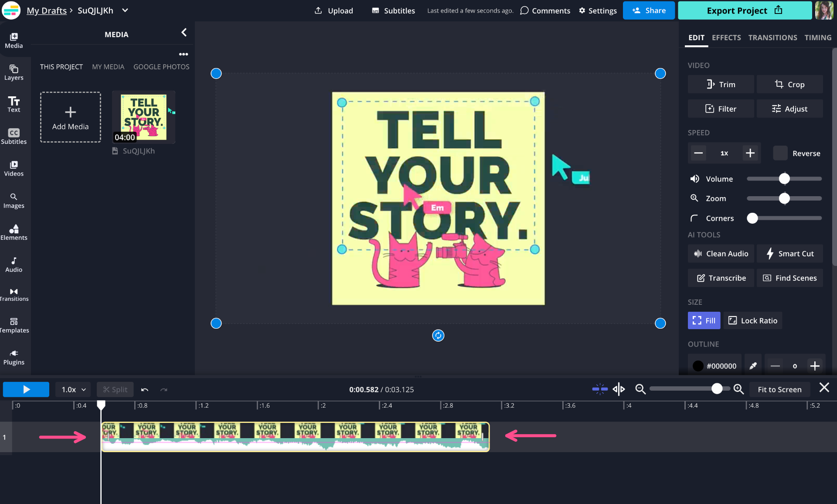Switch to the EFFECTS tab
Screen dimensions: 837x504
[x=726, y=37]
